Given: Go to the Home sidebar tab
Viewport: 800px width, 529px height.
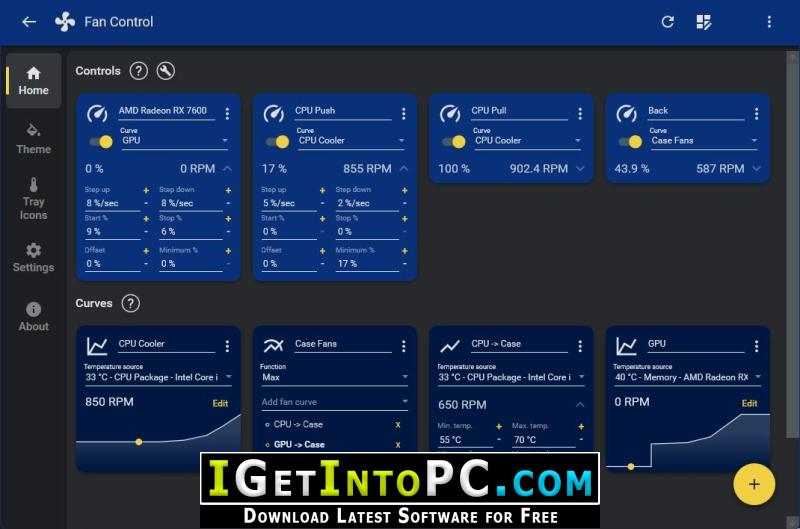Looking at the screenshot, I should [34, 81].
